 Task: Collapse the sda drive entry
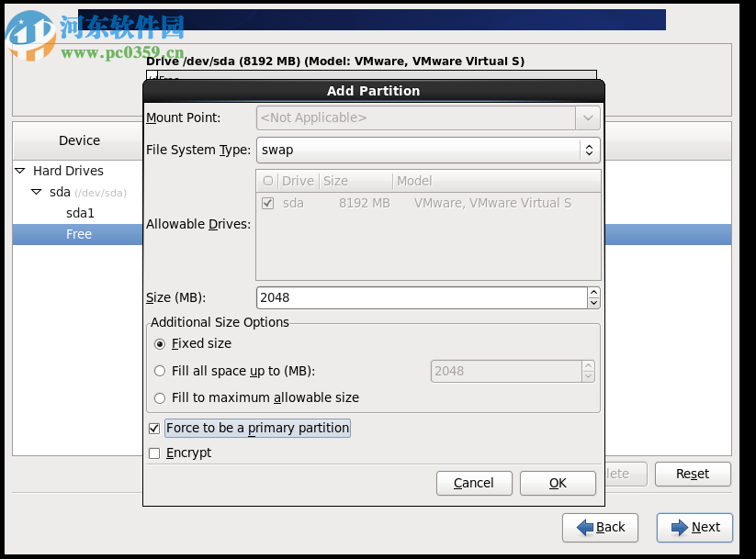(35, 192)
